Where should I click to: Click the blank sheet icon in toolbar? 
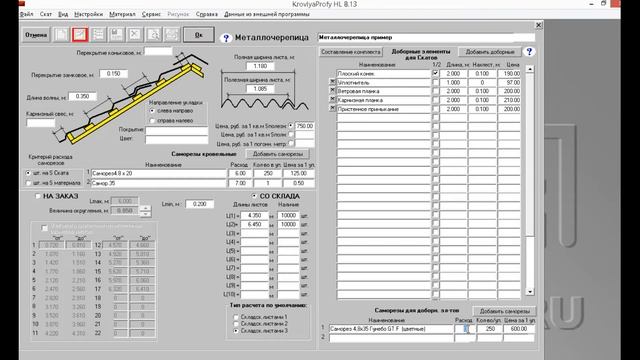[x=61, y=35]
